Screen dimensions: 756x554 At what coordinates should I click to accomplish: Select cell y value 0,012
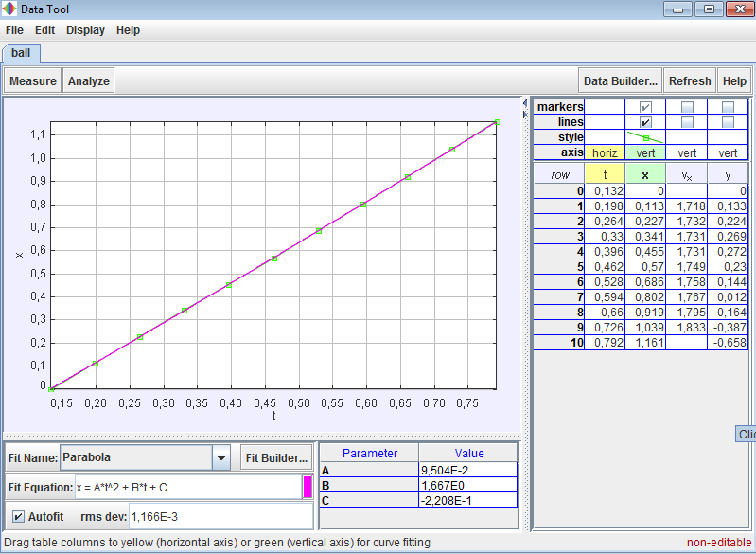[x=728, y=296]
